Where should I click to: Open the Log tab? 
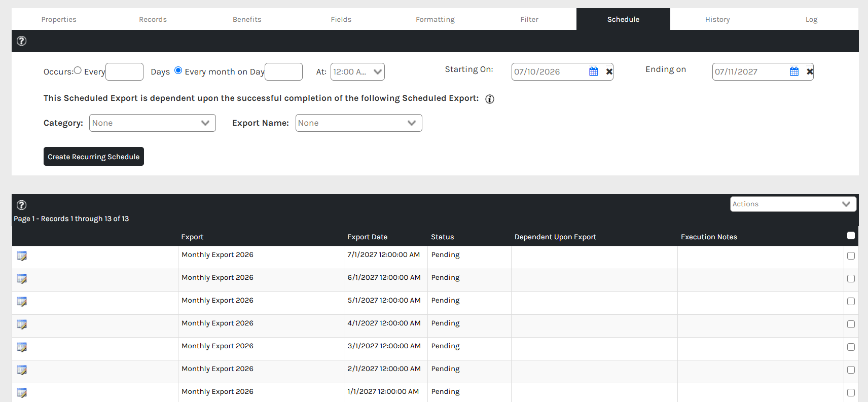(811, 19)
